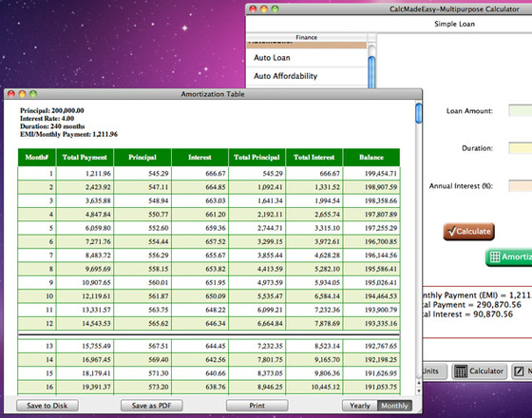The height and width of the screenshot is (418, 532).
Task: Click the Total Principal column header
Action: [x=256, y=158]
